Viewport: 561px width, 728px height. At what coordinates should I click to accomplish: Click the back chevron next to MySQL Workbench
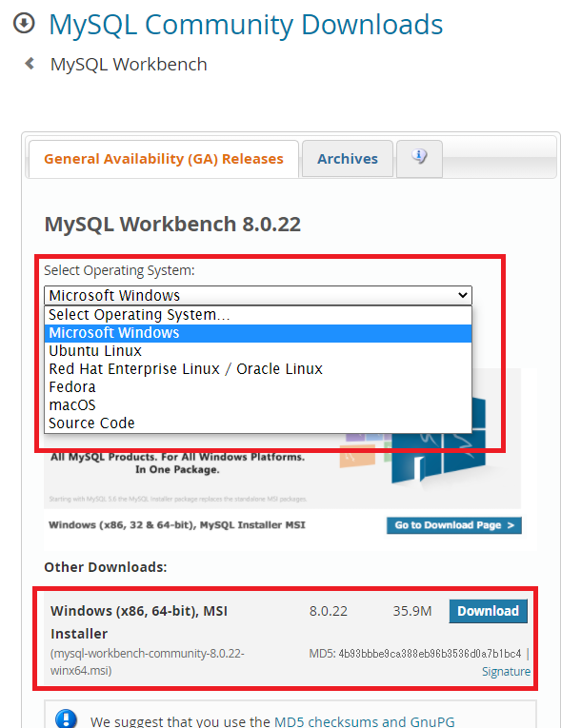pyautogui.click(x=30, y=63)
